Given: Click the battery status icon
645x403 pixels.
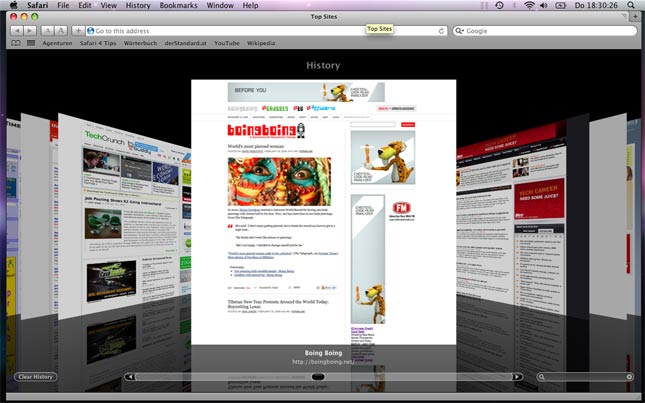Looking at the screenshot, I should 561,5.
